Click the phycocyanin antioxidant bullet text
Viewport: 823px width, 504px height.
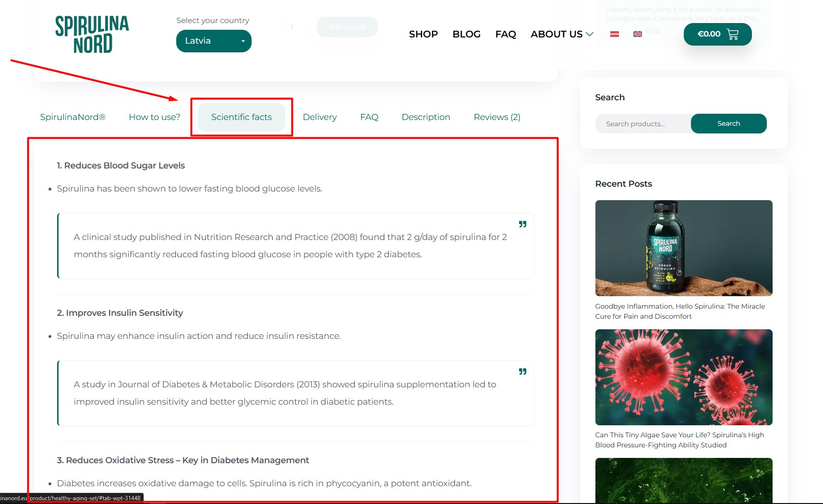tap(264, 483)
